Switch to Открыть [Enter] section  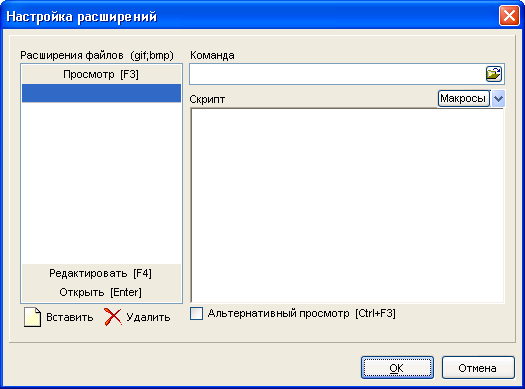[101, 292]
